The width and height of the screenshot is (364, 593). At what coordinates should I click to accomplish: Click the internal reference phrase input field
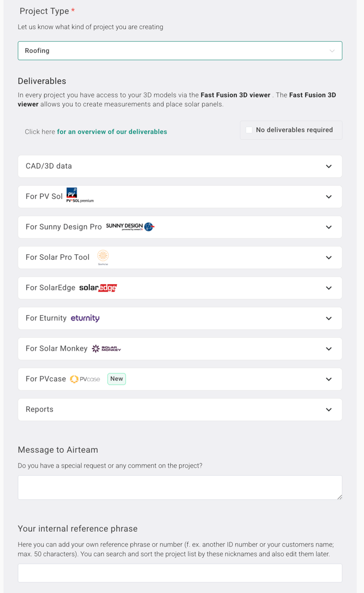pos(180,573)
